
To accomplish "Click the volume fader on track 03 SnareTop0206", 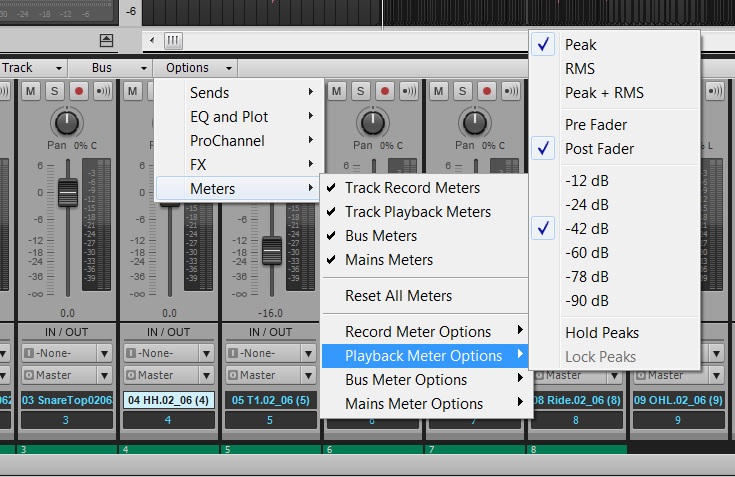I will (x=68, y=192).
